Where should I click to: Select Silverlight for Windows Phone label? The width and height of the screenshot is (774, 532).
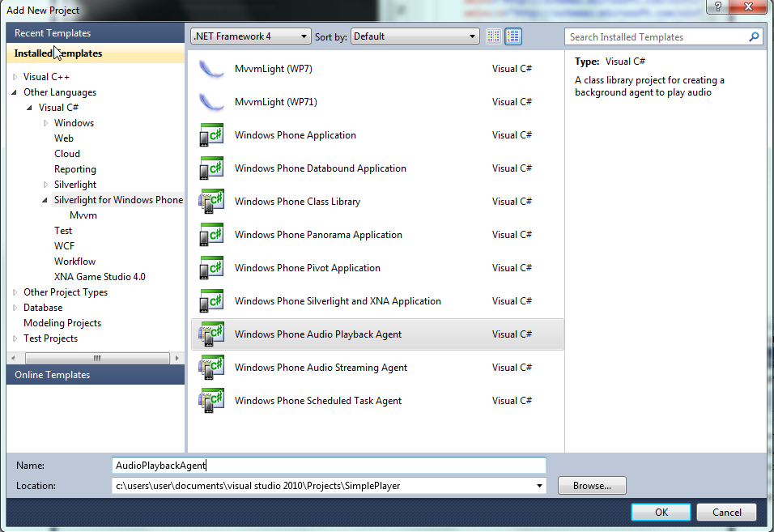118,200
